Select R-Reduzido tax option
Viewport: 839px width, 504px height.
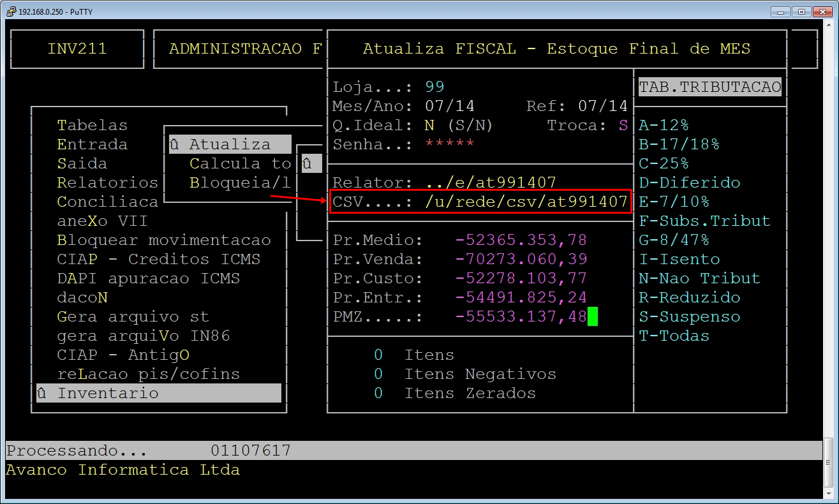pos(690,297)
